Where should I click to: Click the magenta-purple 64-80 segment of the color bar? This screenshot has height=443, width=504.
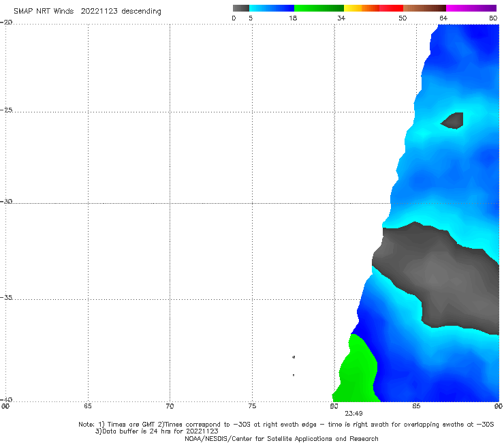coord(471,8)
